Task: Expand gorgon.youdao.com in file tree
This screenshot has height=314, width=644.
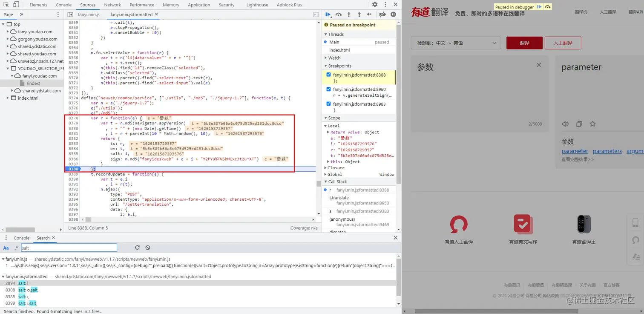Action: coord(9,39)
